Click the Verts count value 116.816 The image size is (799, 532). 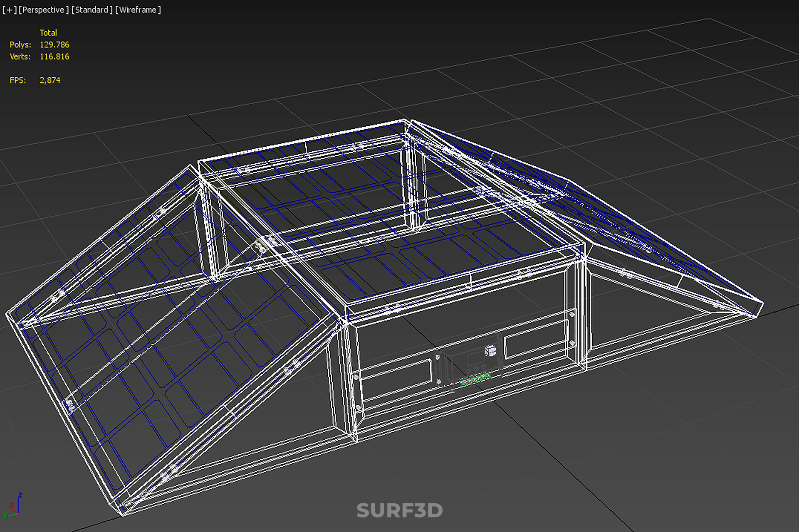[54, 57]
